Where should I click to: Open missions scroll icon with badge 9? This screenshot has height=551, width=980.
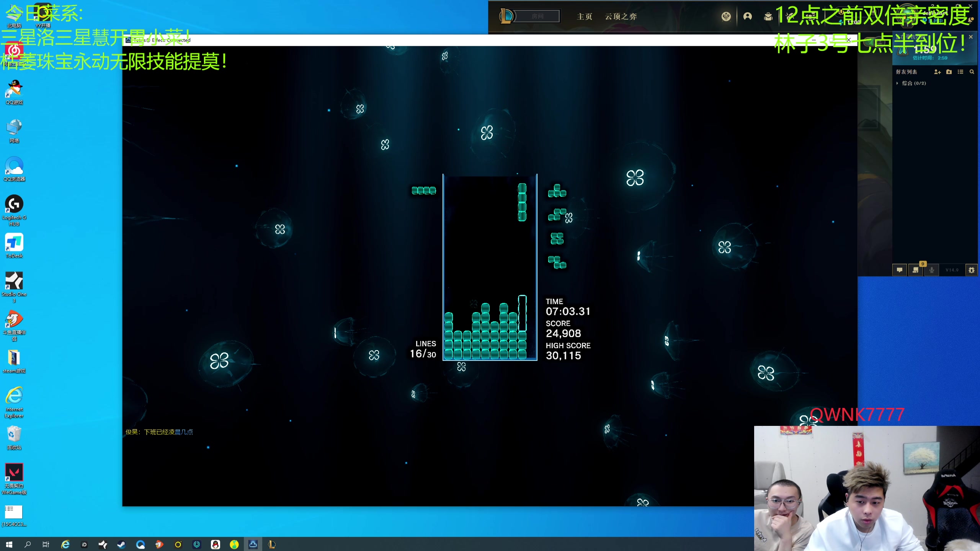click(x=916, y=270)
